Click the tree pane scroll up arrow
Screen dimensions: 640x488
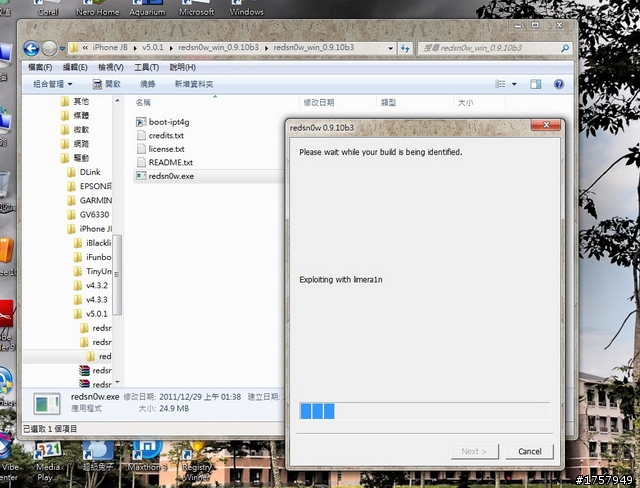pyautogui.click(x=117, y=100)
